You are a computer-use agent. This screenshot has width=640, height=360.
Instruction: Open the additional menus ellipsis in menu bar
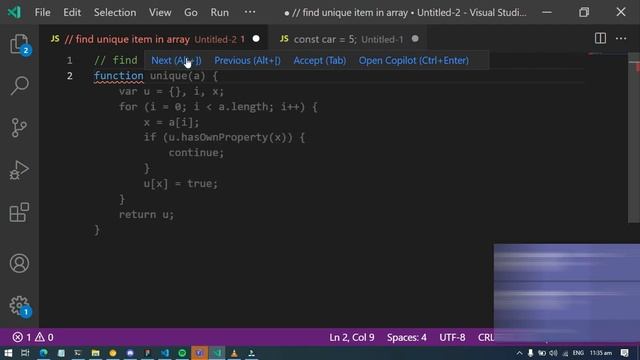250,12
